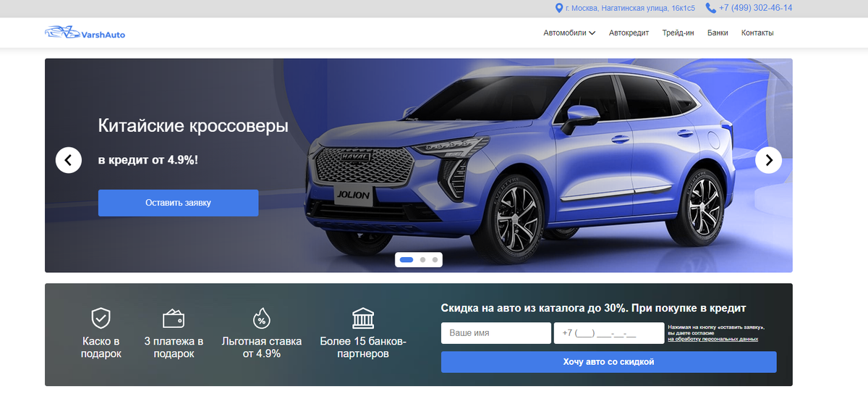
Task: Click the Скидка на авто из каталога heading
Action: 593,308
